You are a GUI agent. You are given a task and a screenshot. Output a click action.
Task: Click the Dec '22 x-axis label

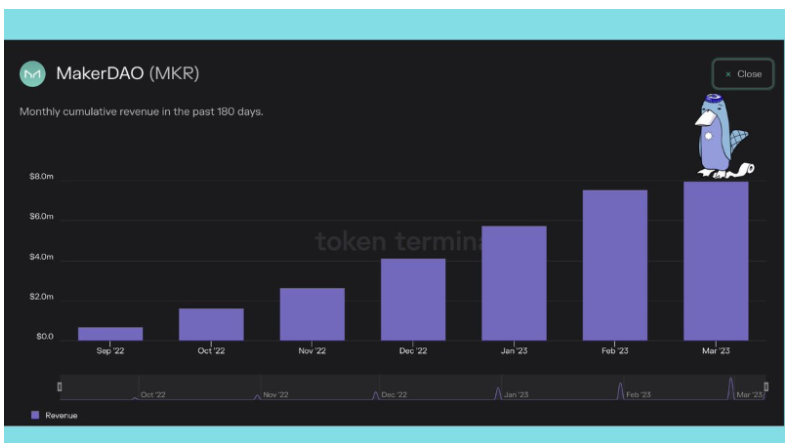click(x=413, y=351)
